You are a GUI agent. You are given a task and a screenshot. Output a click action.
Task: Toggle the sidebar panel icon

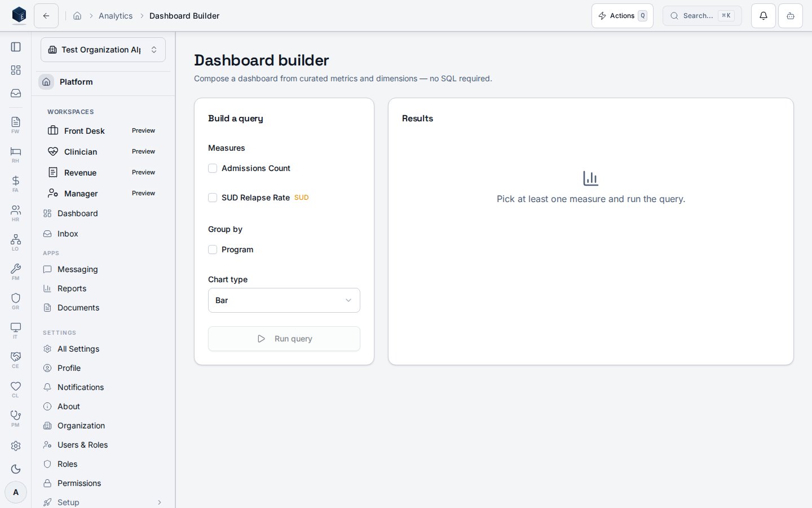click(16, 47)
